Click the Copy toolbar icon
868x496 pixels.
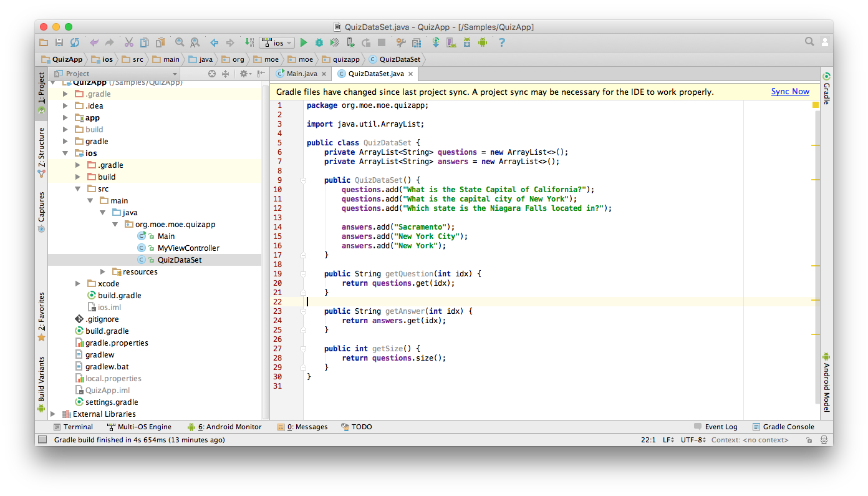tap(145, 42)
